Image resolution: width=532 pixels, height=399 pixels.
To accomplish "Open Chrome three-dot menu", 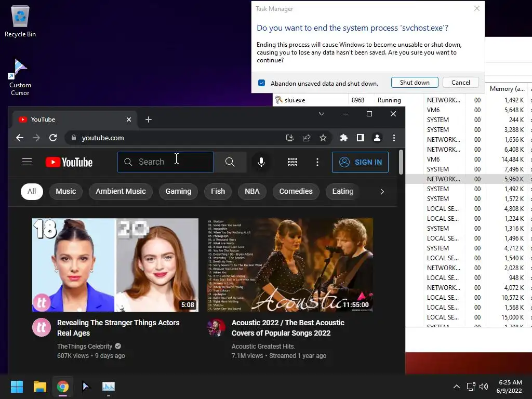I will 394,138.
